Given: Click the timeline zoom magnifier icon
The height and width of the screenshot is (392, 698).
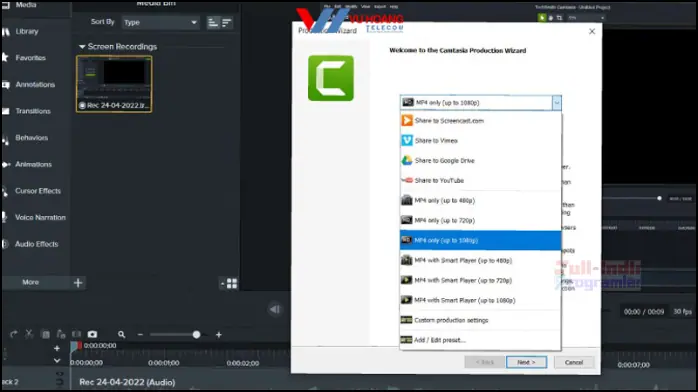Looking at the screenshot, I should coord(121,335).
